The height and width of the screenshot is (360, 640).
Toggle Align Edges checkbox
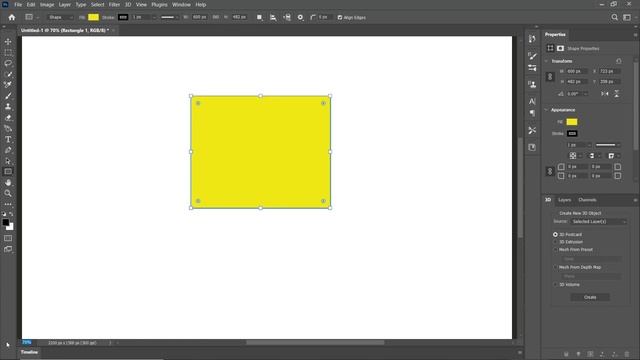[340, 18]
